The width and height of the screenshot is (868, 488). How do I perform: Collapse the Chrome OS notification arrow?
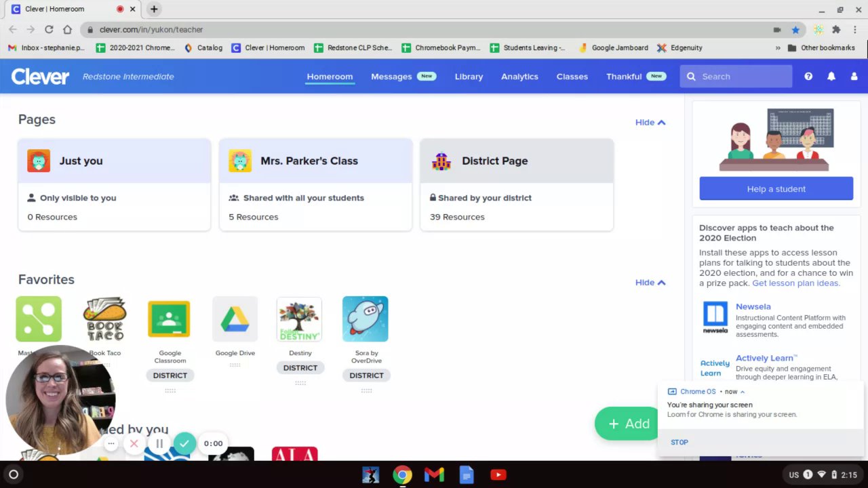tap(743, 392)
